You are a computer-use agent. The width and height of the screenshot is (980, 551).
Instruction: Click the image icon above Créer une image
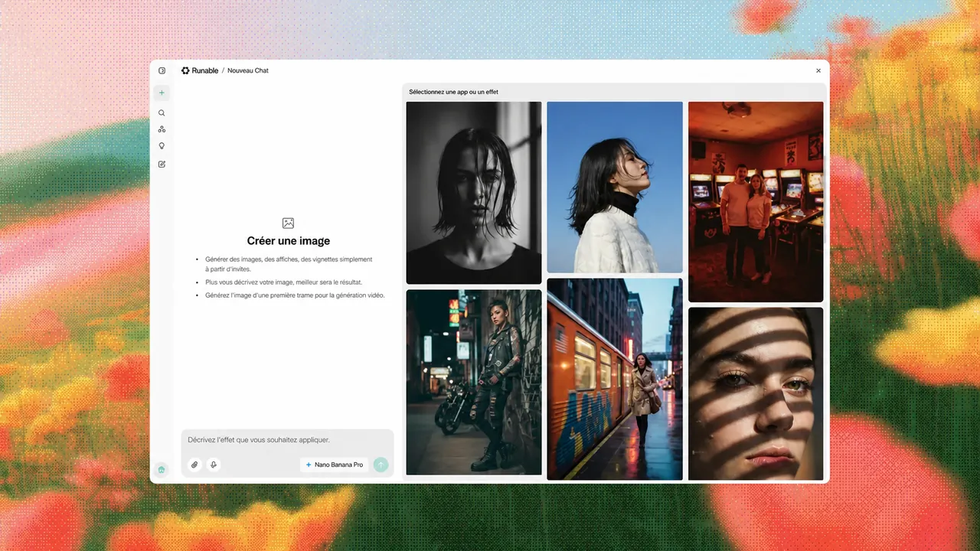click(x=288, y=223)
